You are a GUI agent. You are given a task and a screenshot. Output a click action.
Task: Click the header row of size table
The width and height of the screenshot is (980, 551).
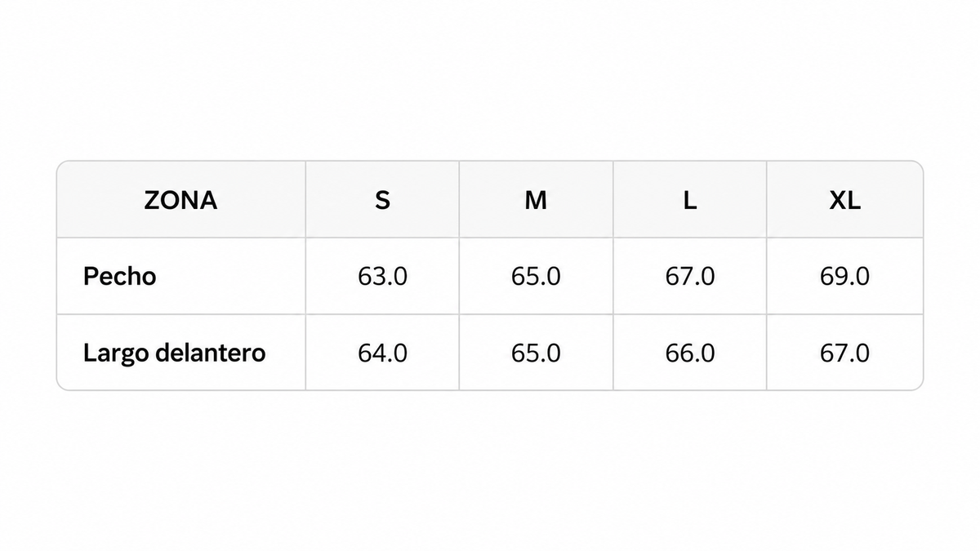(x=490, y=200)
